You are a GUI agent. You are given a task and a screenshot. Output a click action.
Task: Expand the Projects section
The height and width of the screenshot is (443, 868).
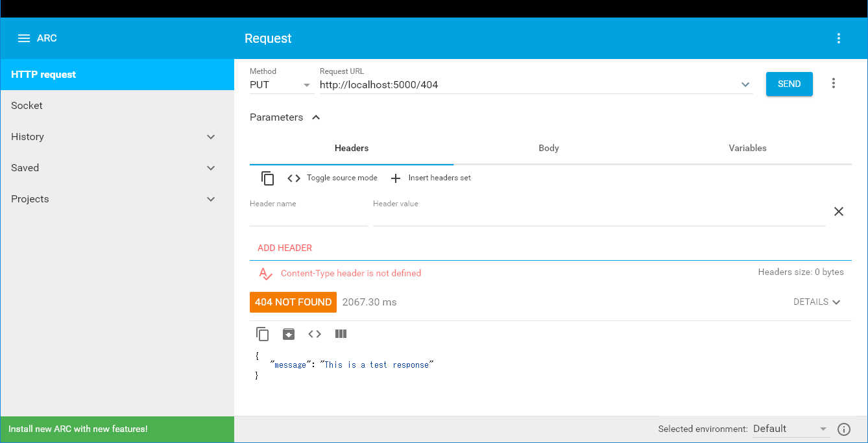coord(211,199)
